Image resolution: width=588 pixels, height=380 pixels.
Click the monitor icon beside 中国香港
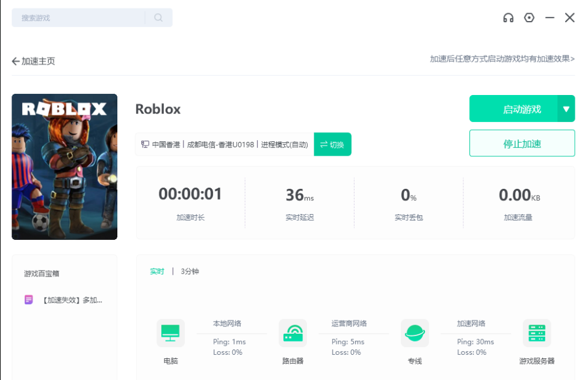click(145, 144)
